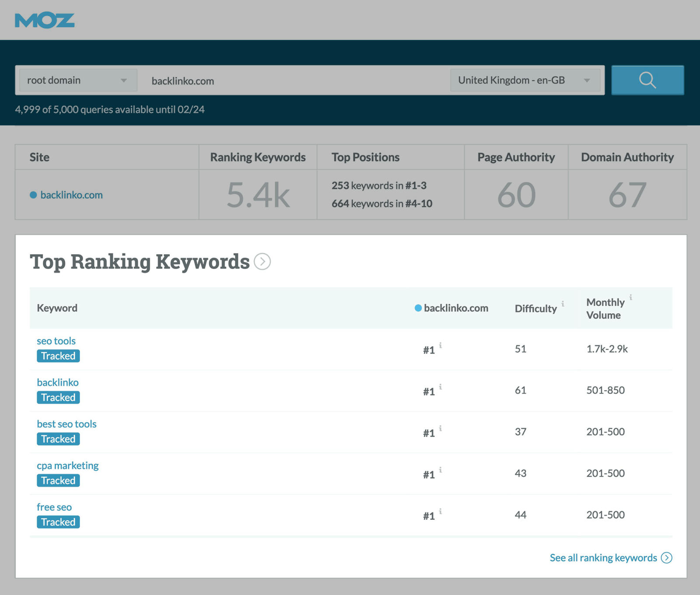Image resolution: width=700 pixels, height=595 pixels.
Task: Open the Top Ranking Keywords arrow icon
Action: pyautogui.click(x=262, y=262)
